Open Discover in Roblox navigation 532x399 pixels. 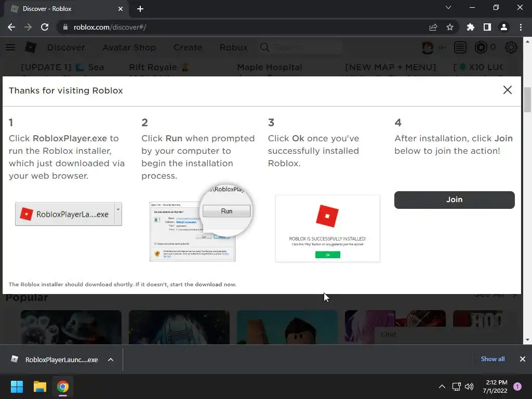coord(66,47)
